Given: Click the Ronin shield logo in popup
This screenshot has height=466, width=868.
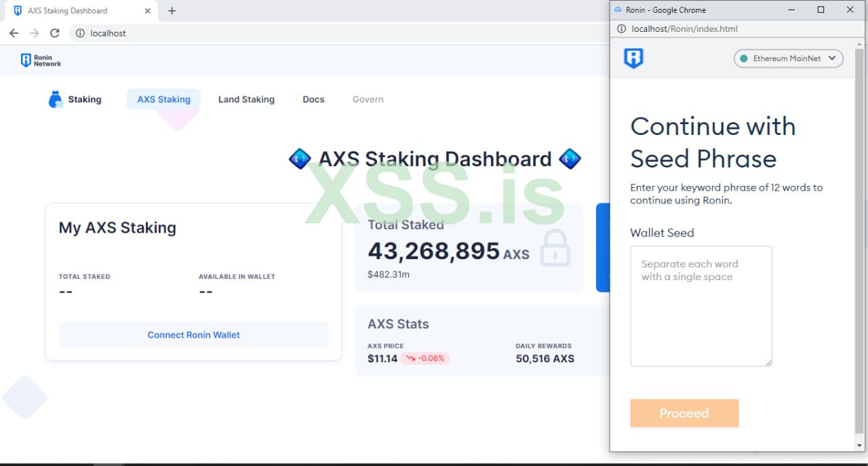Looking at the screenshot, I should point(633,58).
